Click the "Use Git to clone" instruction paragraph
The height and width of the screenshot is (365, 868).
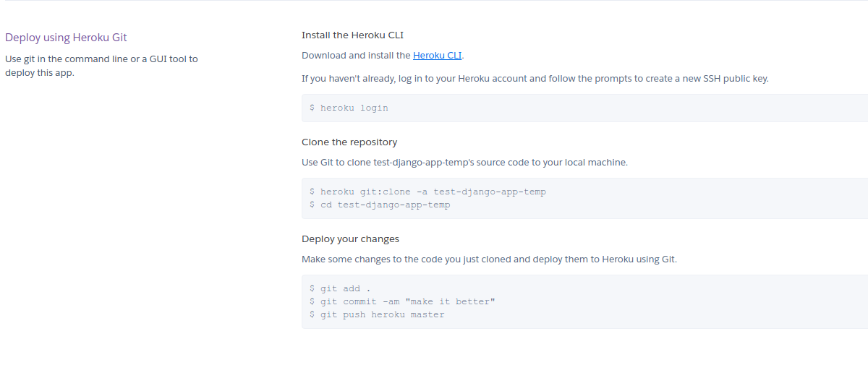[464, 162]
